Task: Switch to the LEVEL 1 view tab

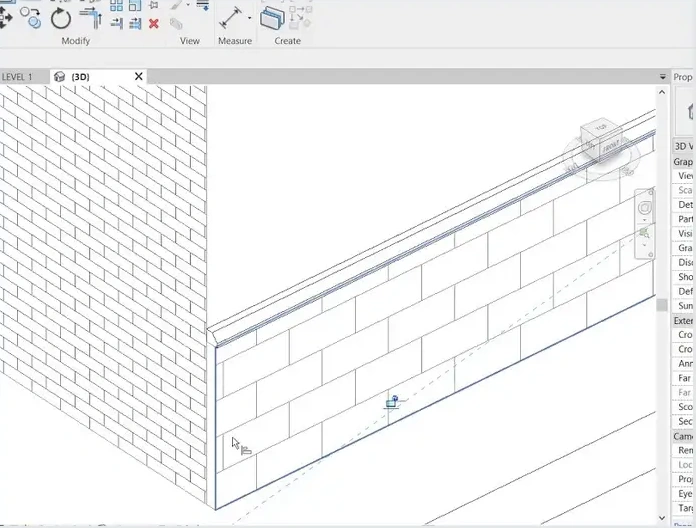Action: tap(17, 77)
